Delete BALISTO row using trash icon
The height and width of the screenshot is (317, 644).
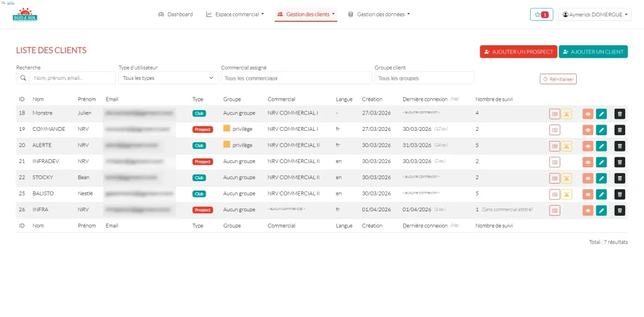pos(619,194)
